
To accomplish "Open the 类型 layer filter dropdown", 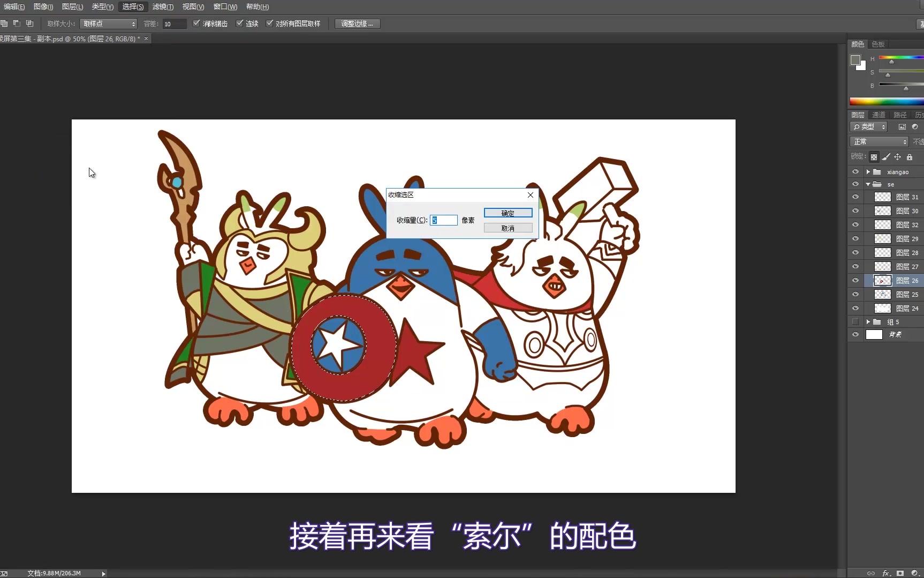I will [x=868, y=127].
